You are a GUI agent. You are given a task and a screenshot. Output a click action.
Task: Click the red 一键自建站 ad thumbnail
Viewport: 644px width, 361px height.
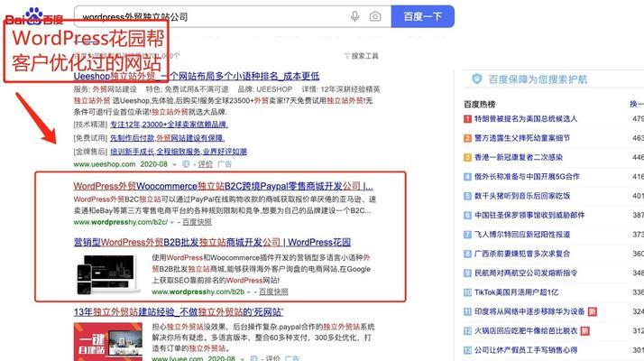108,342
